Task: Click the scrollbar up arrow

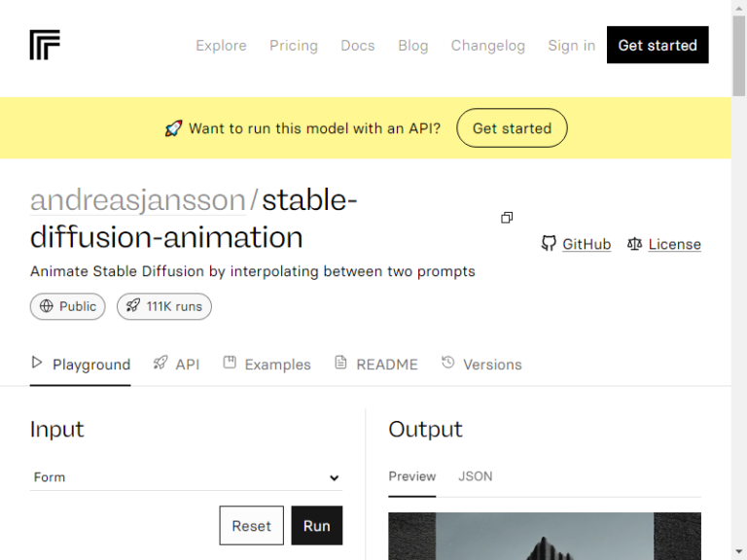Action: pos(739,7)
